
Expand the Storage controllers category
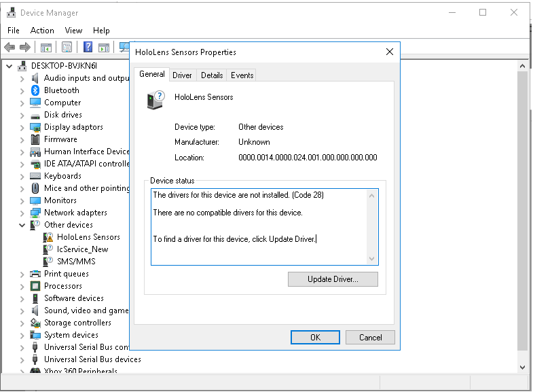[22, 323]
